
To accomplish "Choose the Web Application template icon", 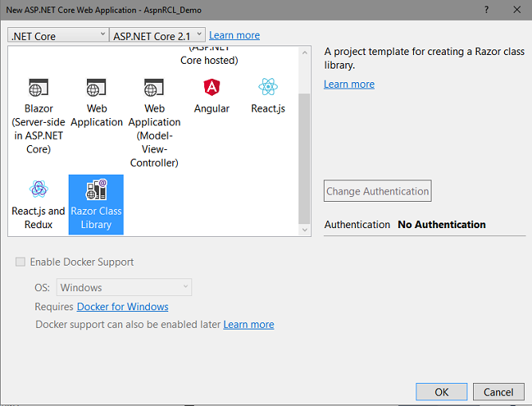I will pyautogui.click(x=97, y=88).
